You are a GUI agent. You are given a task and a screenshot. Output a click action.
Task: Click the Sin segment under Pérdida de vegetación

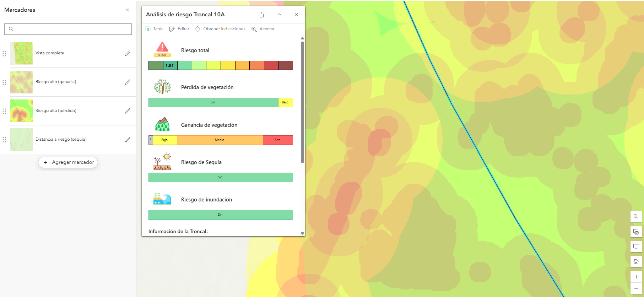[x=213, y=102]
